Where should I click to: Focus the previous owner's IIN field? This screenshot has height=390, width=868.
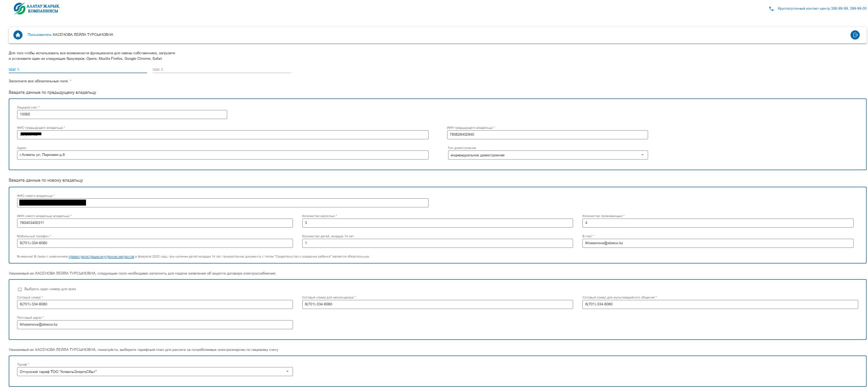(547, 135)
